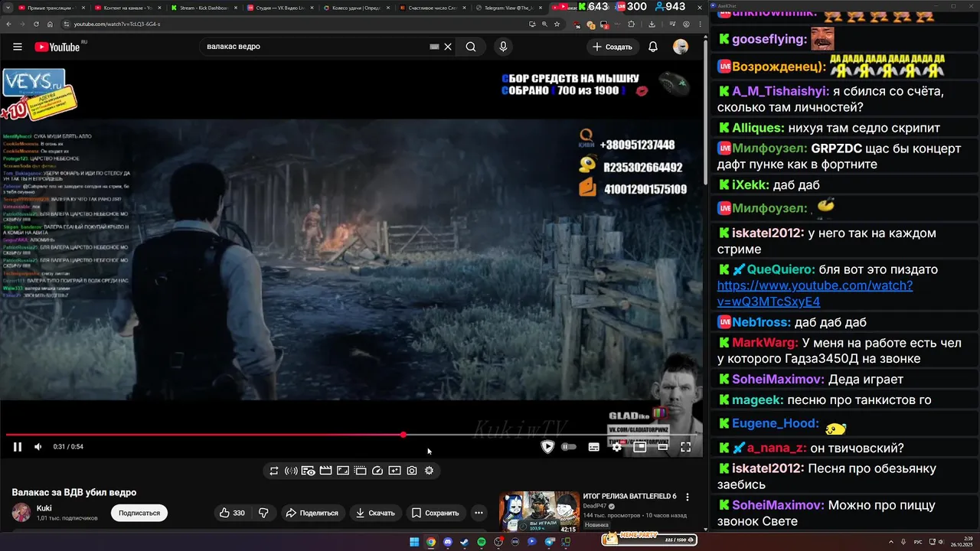Click the Скачать download button
The height and width of the screenshot is (551, 980).
tap(375, 513)
